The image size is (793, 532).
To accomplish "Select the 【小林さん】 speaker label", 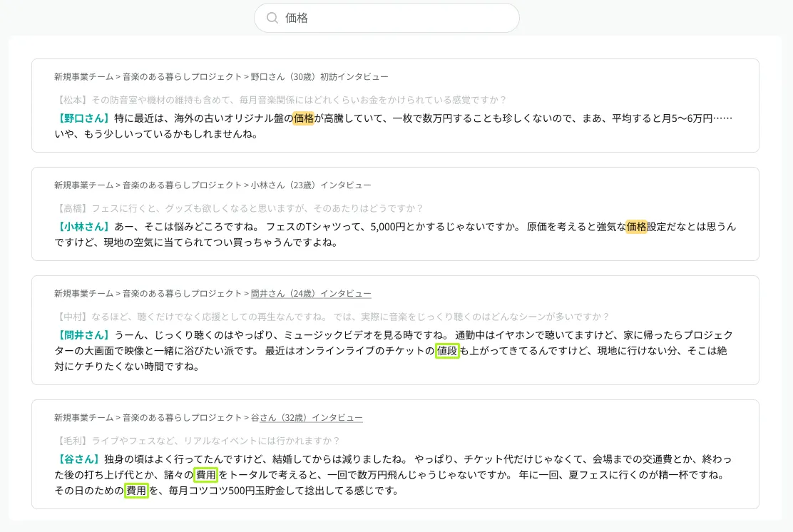I will coord(83,227).
